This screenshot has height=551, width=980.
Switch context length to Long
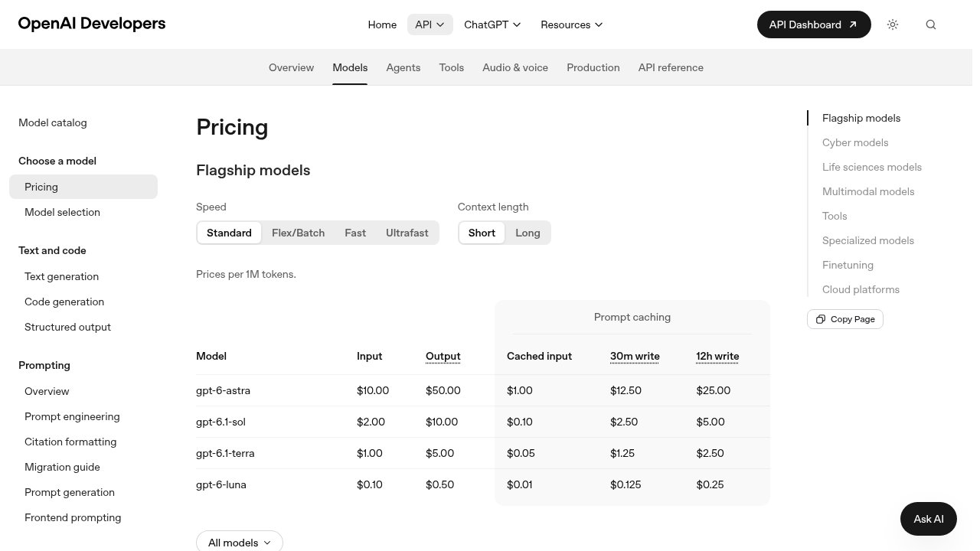pyautogui.click(x=528, y=233)
